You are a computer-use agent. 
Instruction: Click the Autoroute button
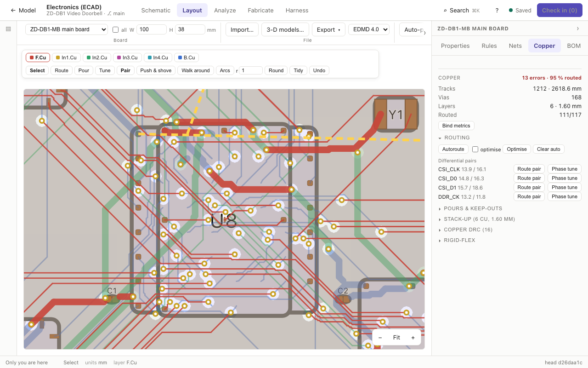[453, 149]
